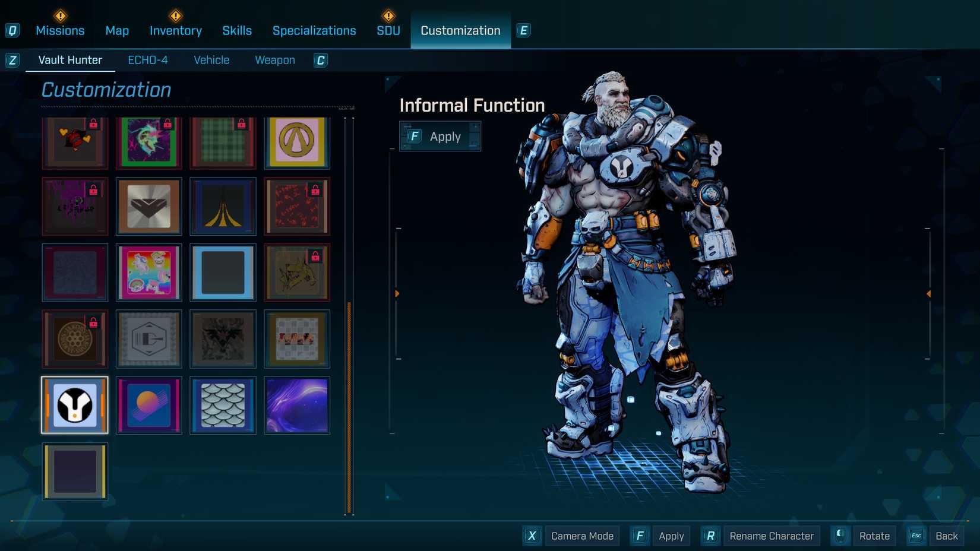Select the Customization tab

460,30
